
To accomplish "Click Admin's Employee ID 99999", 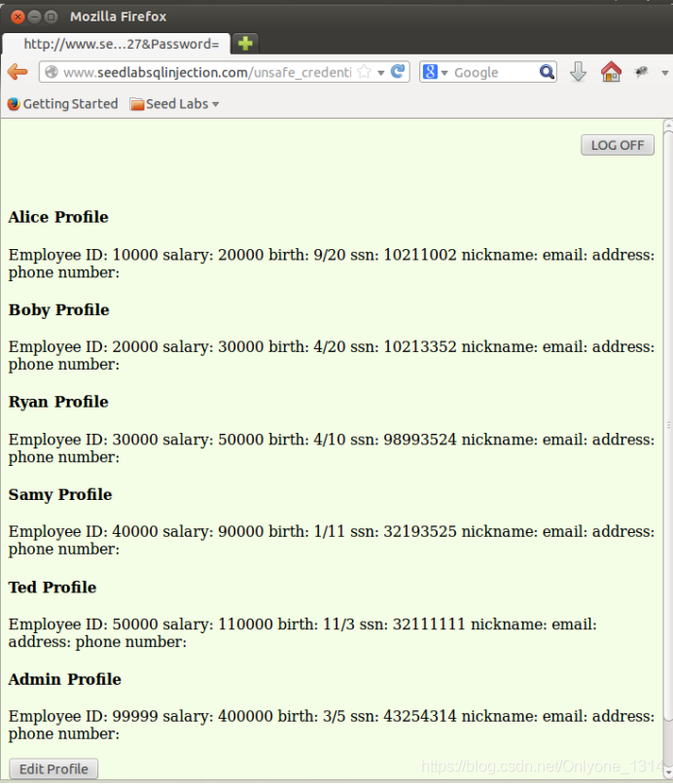I will pyautogui.click(x=135, y=716).
